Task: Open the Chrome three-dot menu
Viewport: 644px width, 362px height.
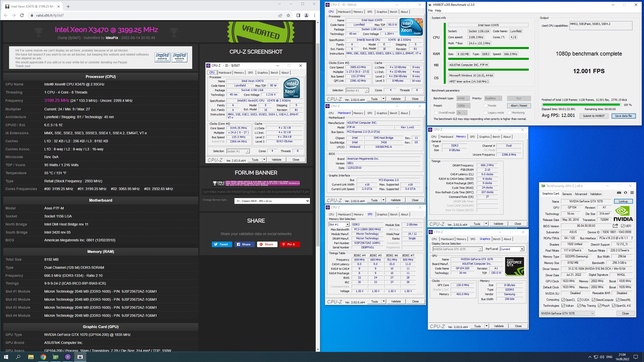Action: click(314, 15)
